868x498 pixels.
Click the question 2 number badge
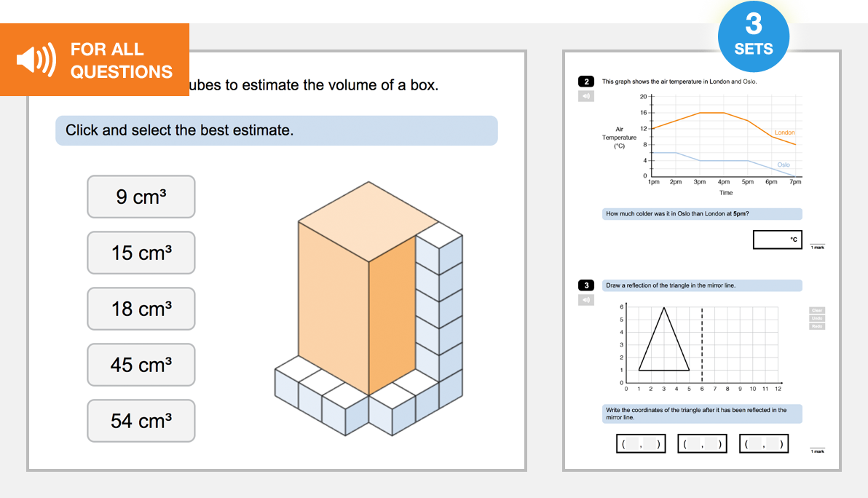coord(587,81)
